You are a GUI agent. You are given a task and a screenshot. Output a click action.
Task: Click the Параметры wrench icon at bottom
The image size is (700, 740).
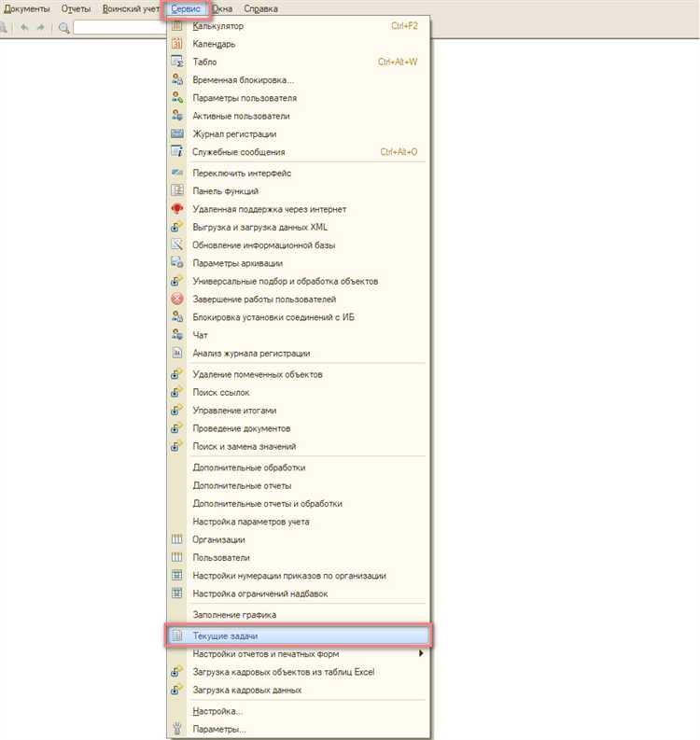click(176, 729)
